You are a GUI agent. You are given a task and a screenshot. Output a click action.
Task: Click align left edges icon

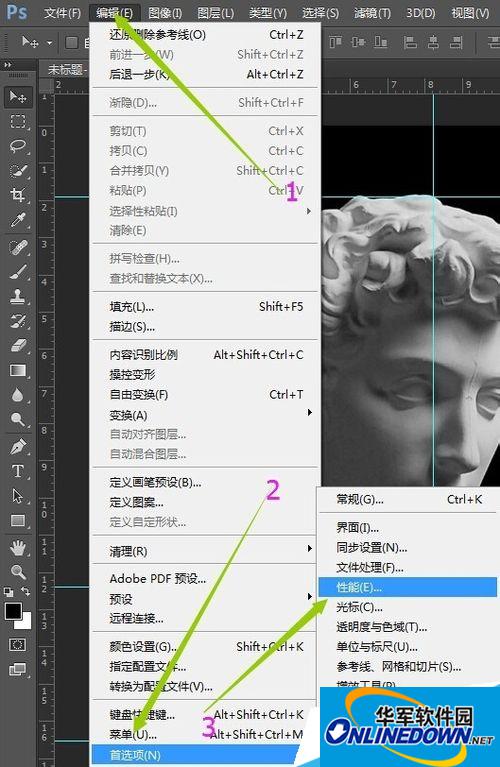pos(410,43)
